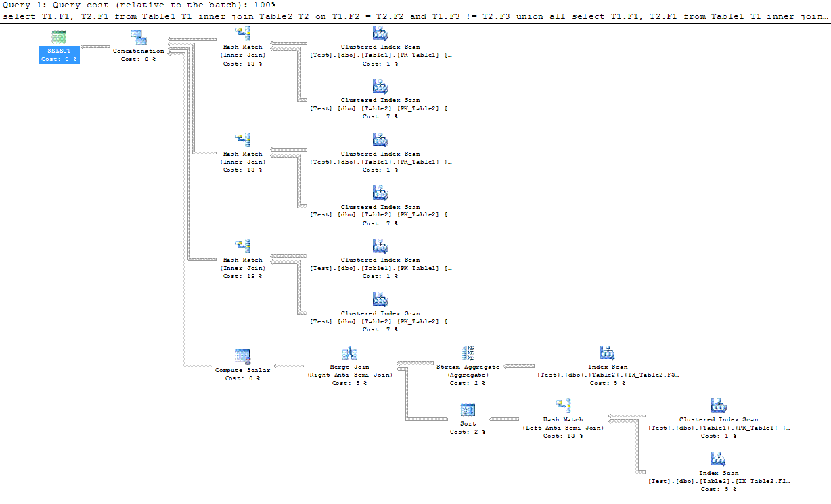Select the Sort operator icon
This screenshot has height=504, width=831.
467,410
